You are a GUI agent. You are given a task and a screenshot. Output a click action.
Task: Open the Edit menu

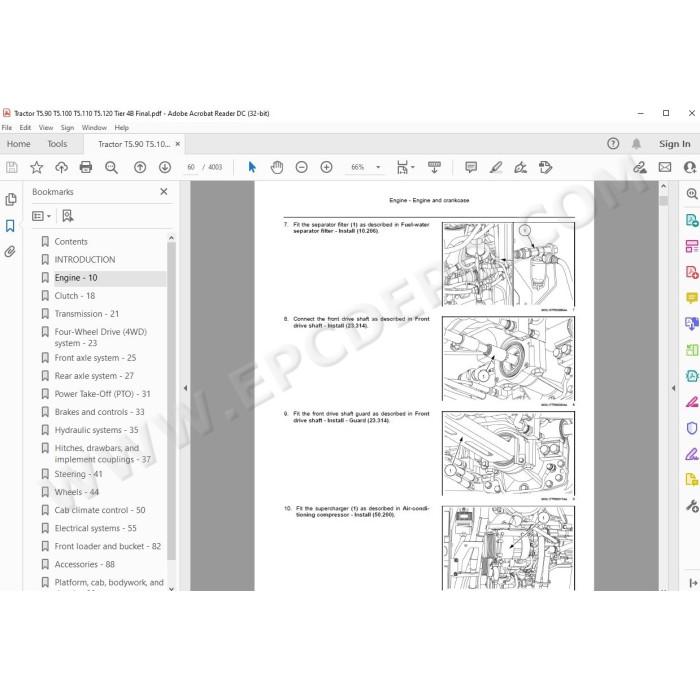[25, 128]
